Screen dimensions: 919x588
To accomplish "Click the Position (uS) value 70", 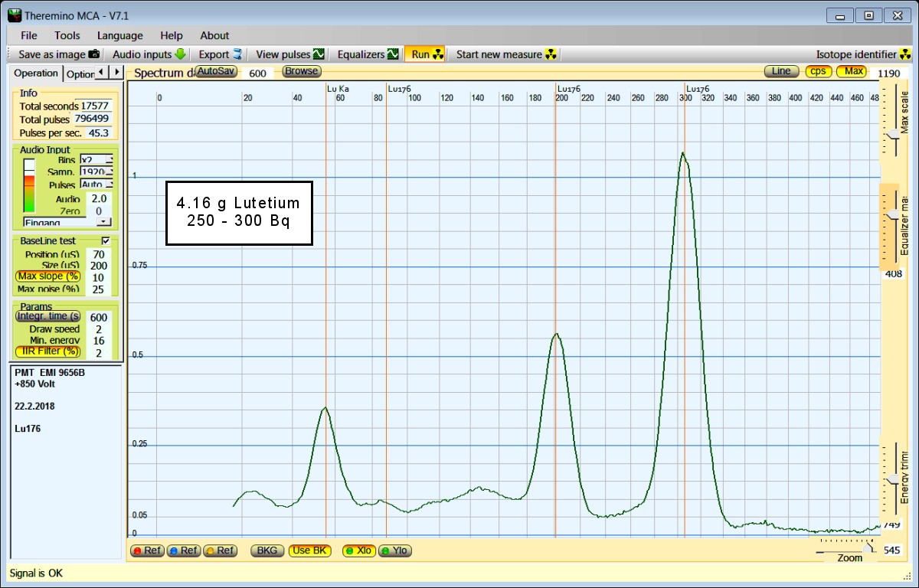I will click(x=99, y=254).
